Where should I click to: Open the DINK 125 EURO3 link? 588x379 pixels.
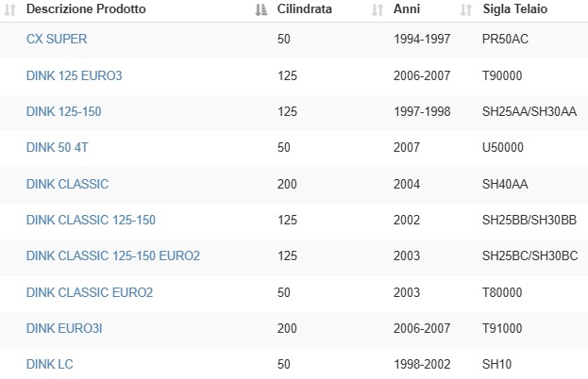tap(75, 75)
